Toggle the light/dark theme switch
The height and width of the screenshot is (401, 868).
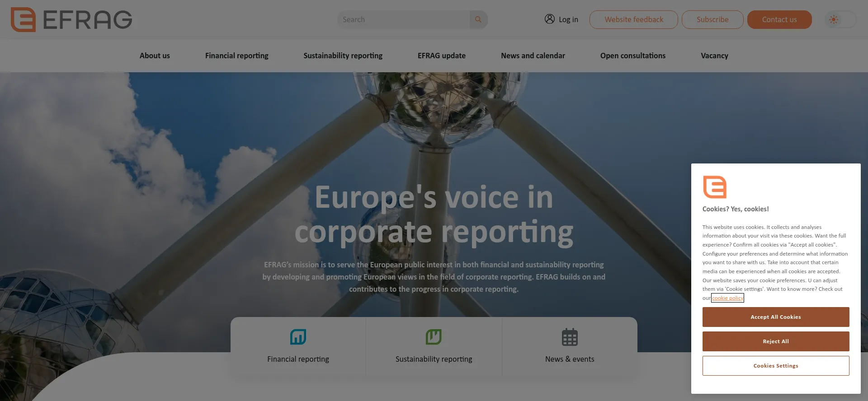(x=840, y=19)
